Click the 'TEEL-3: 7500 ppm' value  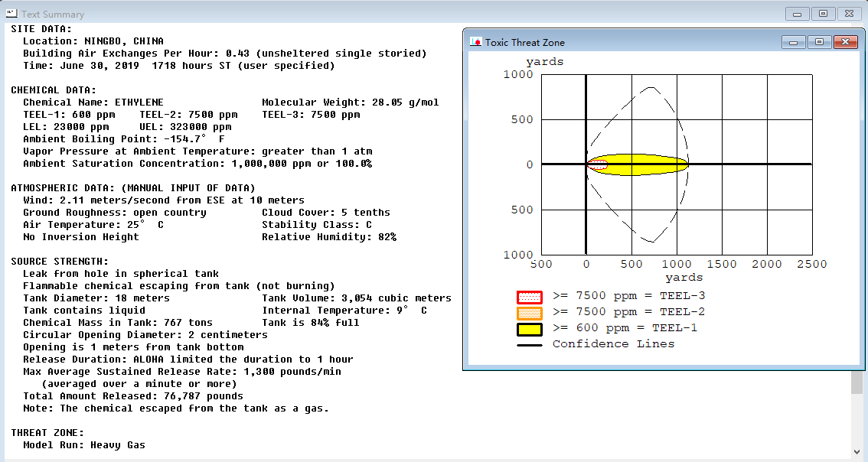311,114
